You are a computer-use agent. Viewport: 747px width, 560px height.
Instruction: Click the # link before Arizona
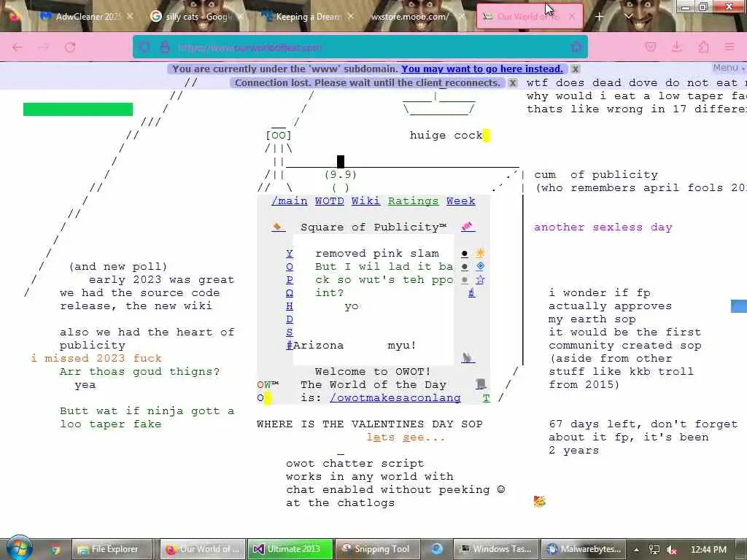[289, 345]
